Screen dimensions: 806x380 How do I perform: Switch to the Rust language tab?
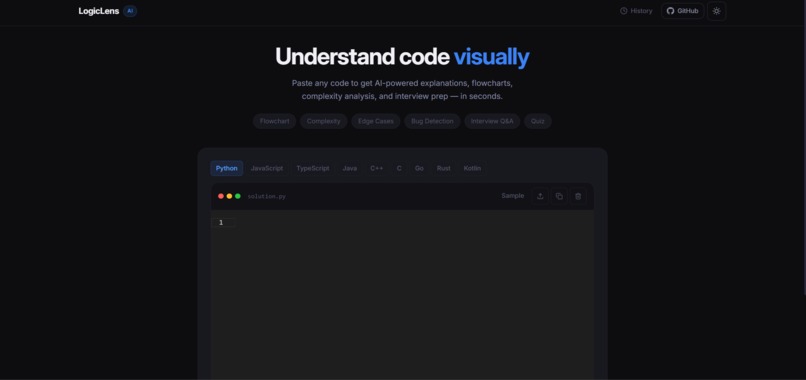coord(444,168)
